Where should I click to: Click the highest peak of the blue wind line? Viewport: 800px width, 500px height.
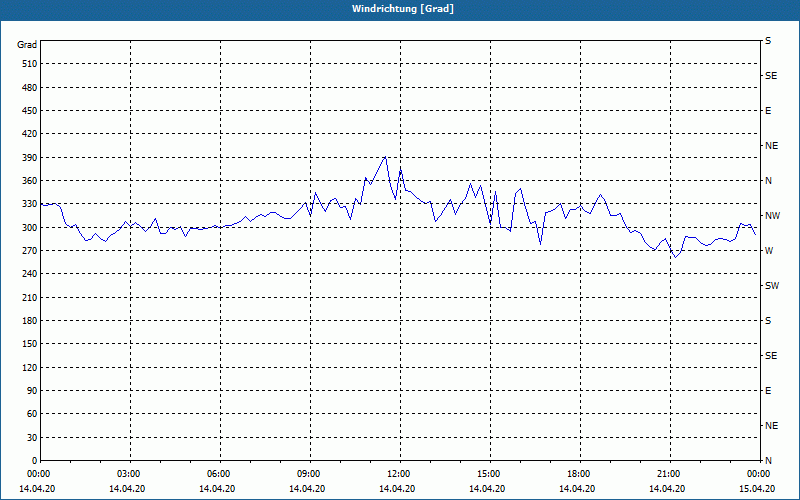(x=385, y=157)
